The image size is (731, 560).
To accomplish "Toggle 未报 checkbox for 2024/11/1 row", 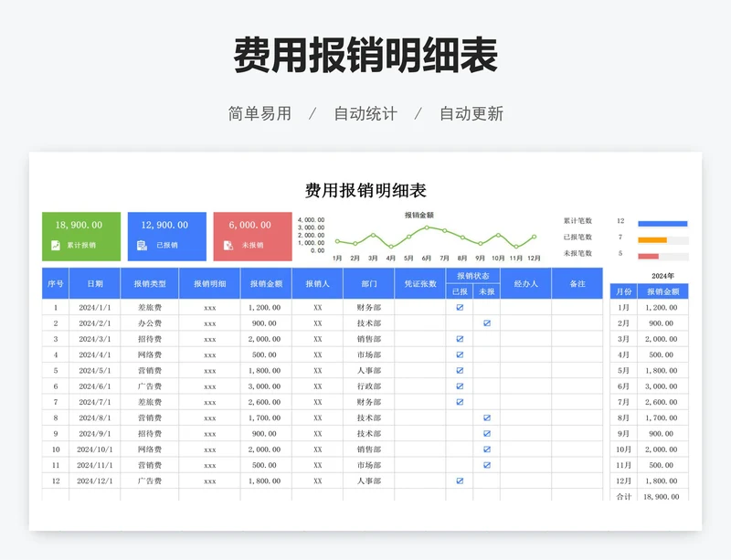I will click(x=487, y=465).
